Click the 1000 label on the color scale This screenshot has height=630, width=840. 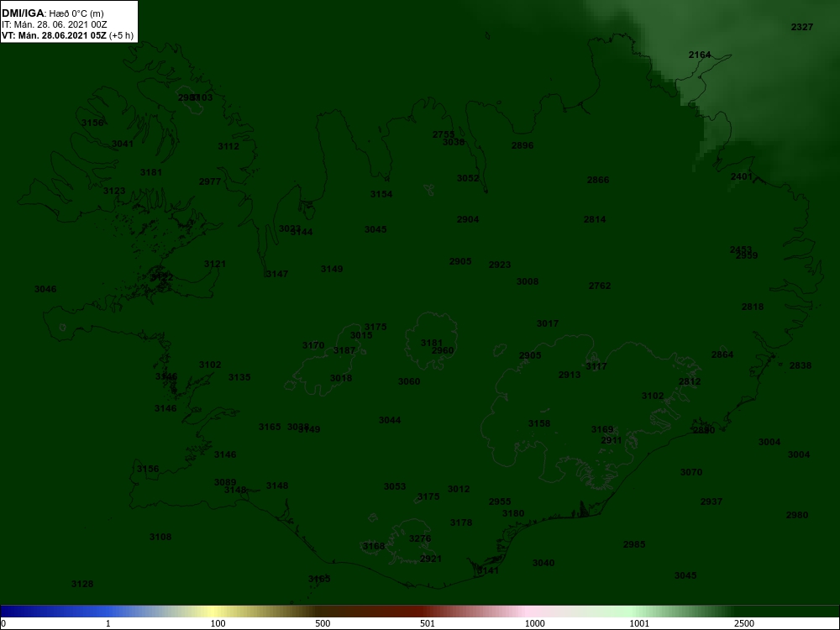(x=534, y=623)
